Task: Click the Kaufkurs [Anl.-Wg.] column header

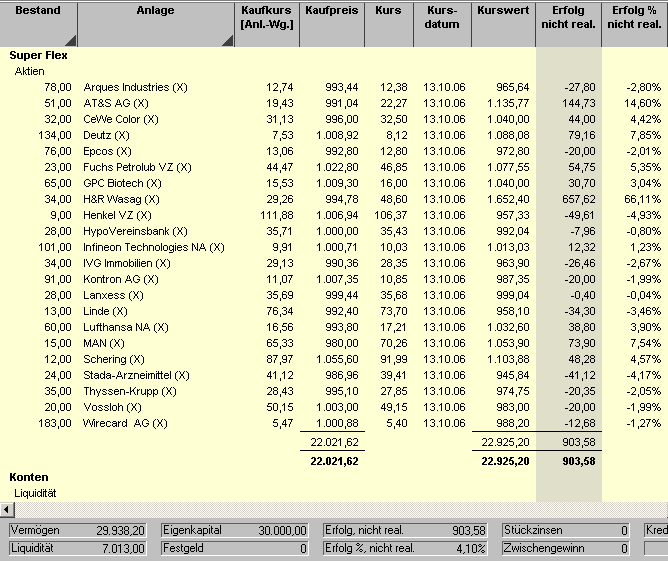Action: (267, 24)
